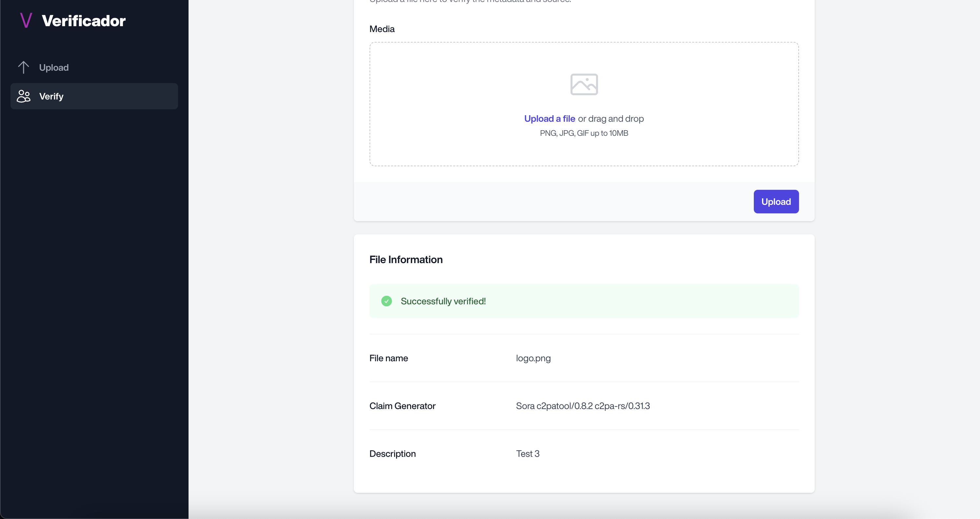This screenshot has width=980, height=519.
Task: Open the Upload sidebar menu item
Action: point(94,67)
